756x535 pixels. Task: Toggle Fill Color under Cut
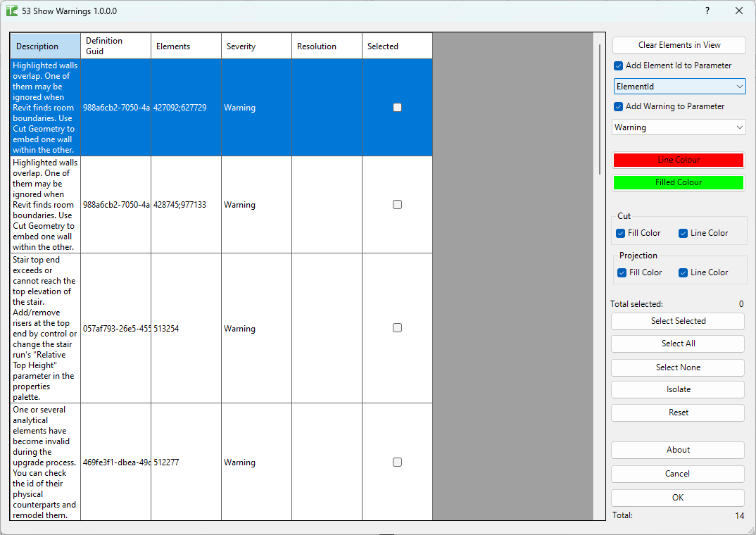tap(620, 232)
